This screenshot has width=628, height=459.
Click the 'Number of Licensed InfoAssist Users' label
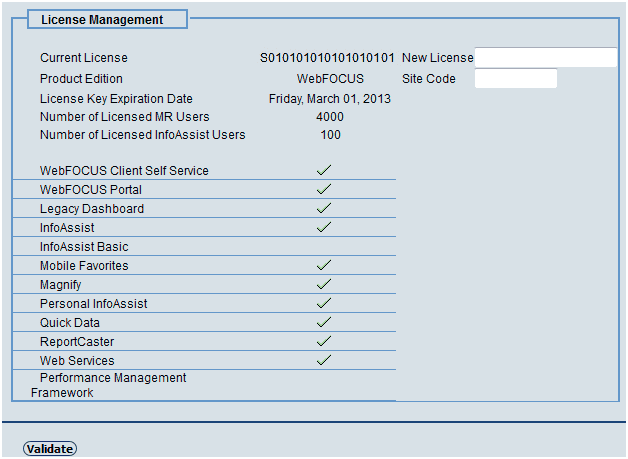(x=143, y=135)
